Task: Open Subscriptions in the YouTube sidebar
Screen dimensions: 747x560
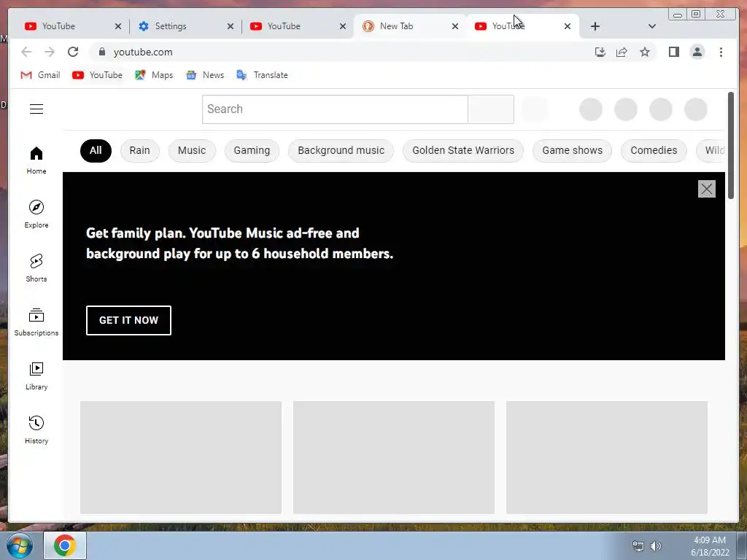Action: [36, 322]
